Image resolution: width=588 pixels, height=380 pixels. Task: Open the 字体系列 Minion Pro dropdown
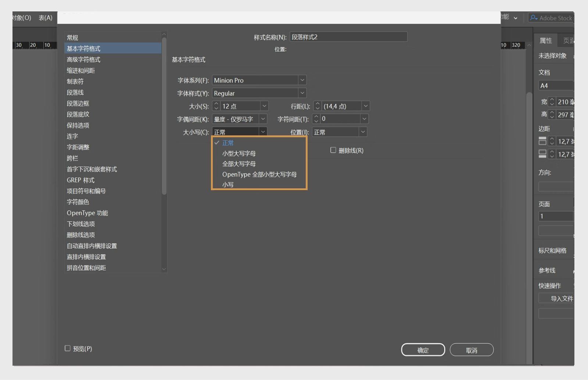point(302,80)
